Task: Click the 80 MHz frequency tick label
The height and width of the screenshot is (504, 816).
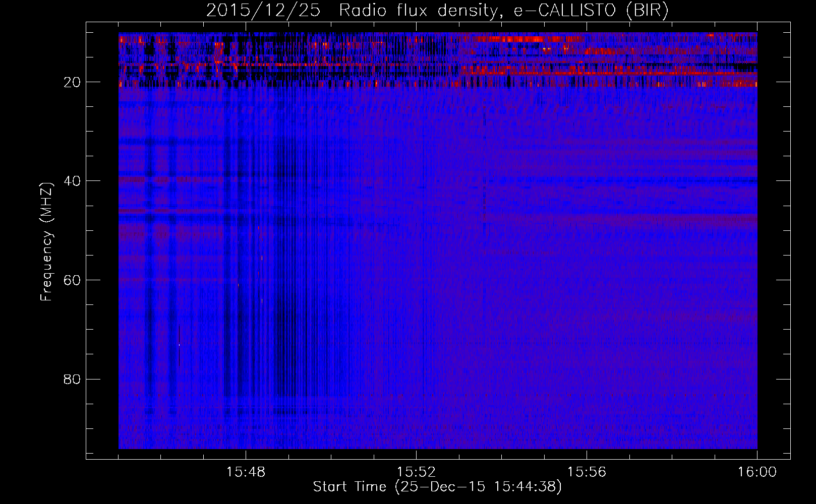Action: point(72,379)
